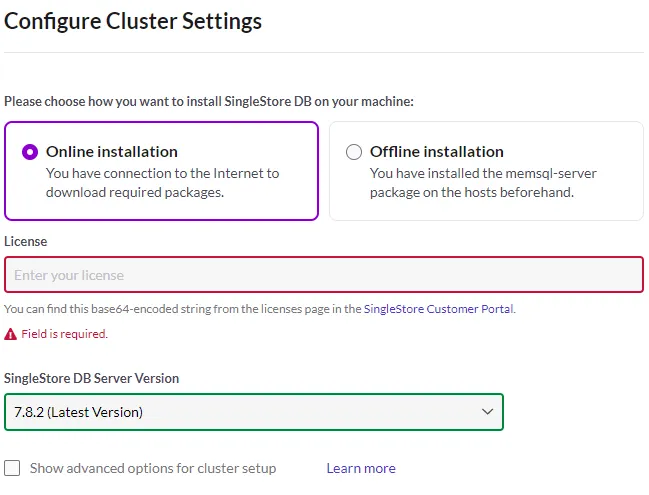
Task: Click the 'Please choose how you want to install' text
Action: point(208,102)
